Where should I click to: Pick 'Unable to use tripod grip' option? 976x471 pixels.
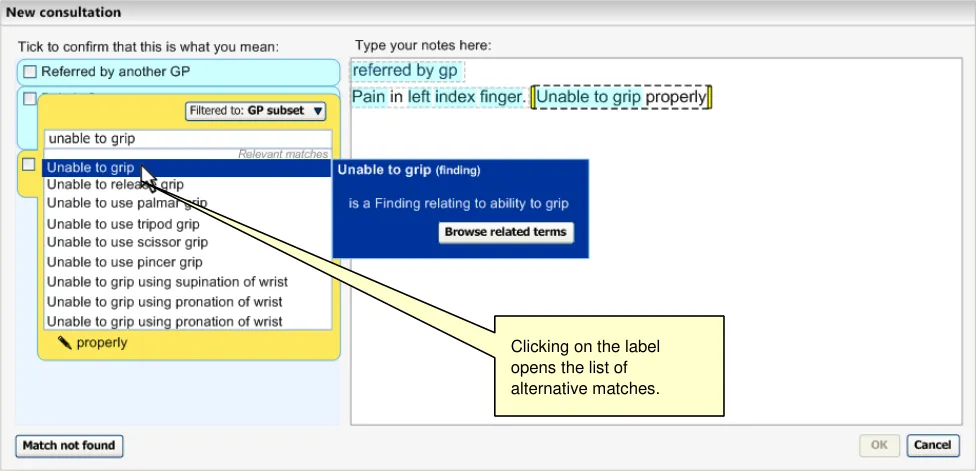123,224
